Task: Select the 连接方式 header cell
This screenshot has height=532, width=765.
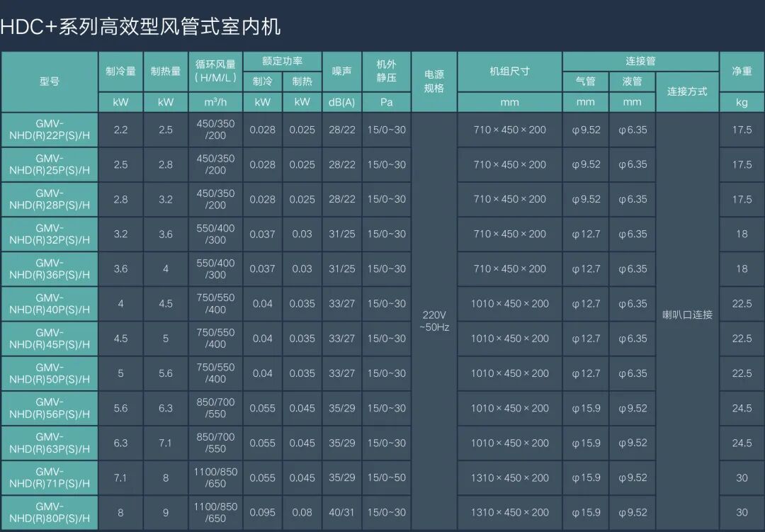Action: [x=687, y=91]
